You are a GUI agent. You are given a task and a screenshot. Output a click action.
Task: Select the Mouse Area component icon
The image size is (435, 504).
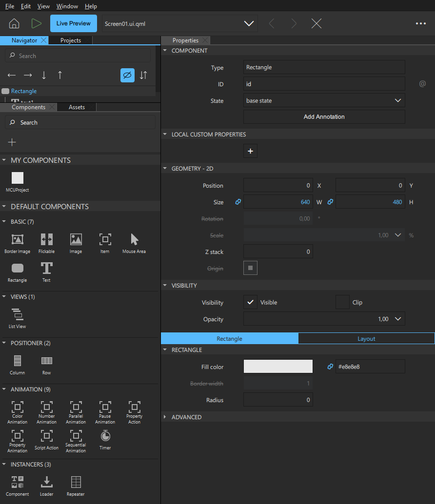click(x=134, y=239)
